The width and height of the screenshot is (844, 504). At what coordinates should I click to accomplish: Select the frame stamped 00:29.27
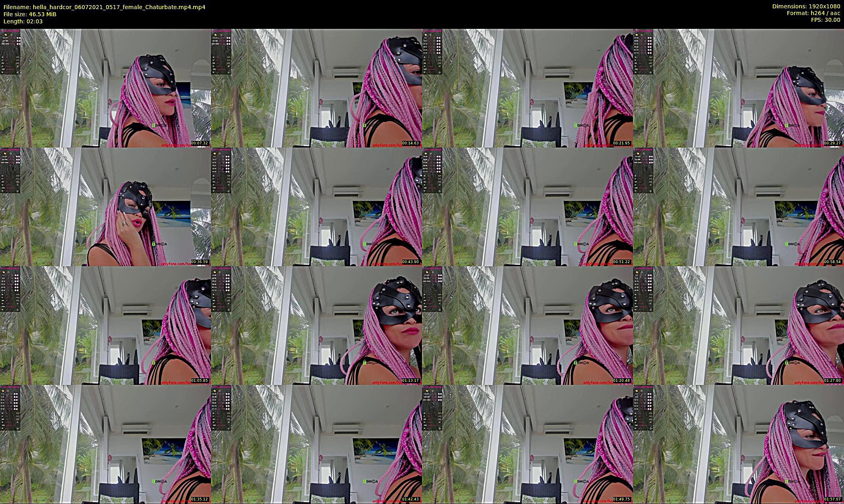click(739, 88)
